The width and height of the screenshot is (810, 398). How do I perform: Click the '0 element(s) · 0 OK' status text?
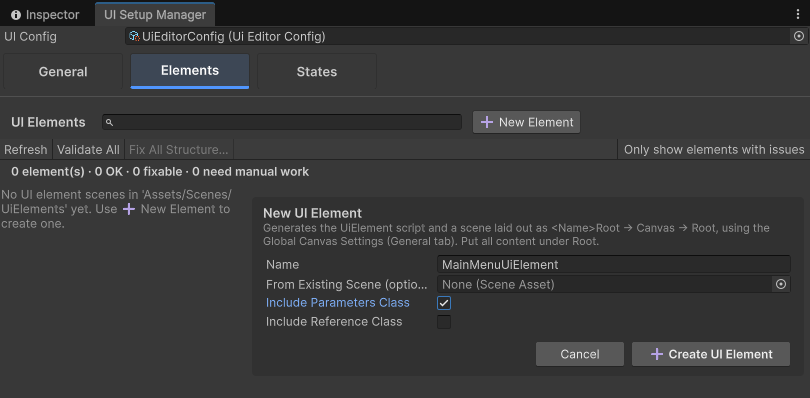click(160, 172)
